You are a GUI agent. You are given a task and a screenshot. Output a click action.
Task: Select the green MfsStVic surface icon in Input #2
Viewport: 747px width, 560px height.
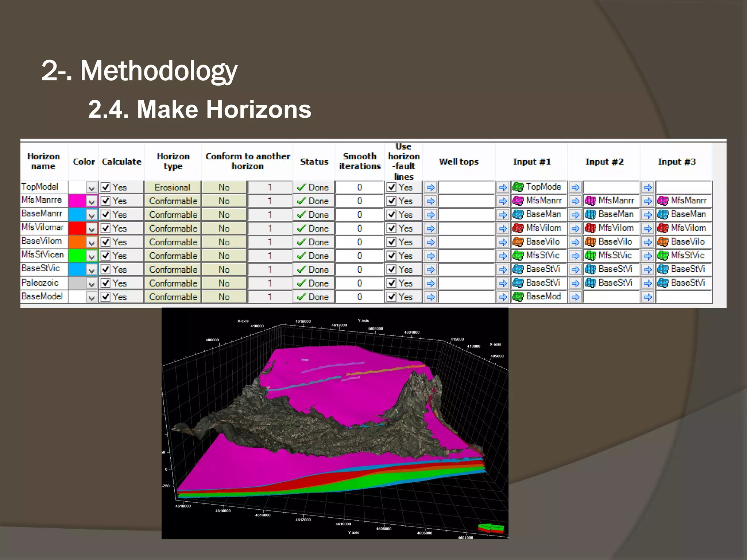[x=590, y=256]
